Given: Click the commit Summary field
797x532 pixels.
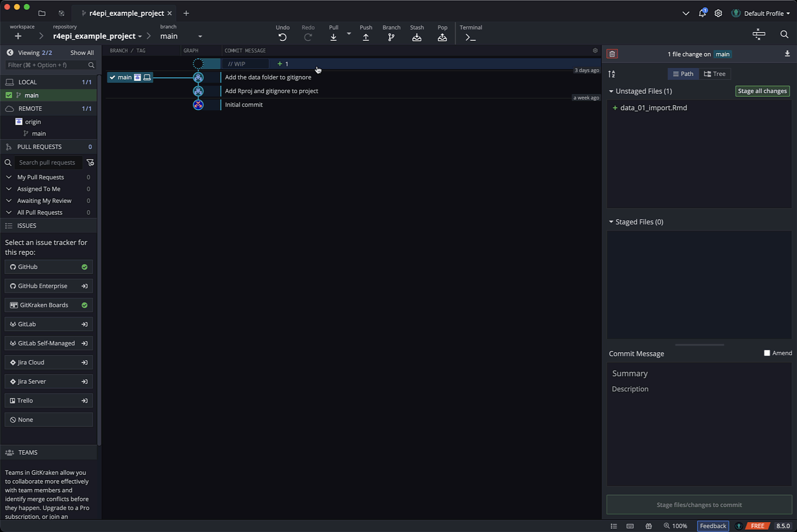Looking at the screenshot, I should [699, 373].
